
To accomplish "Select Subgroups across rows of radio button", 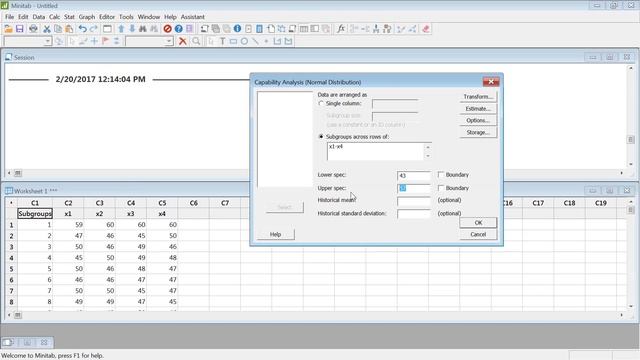I will (x=321, y=137).
